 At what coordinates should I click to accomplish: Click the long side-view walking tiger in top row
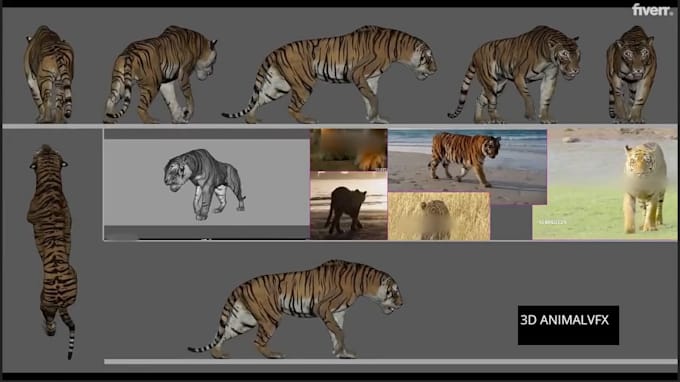point(330,74)
